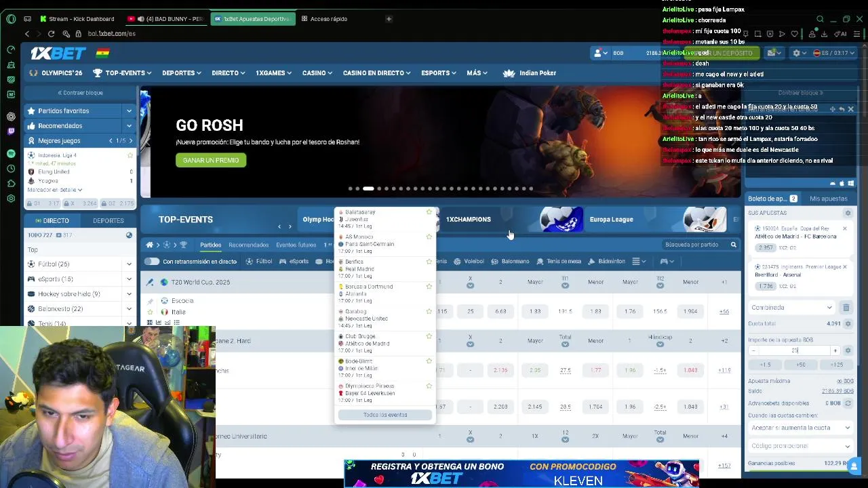Click the 1XBET logo
This screenshot has height=488, width=868.
57,53
